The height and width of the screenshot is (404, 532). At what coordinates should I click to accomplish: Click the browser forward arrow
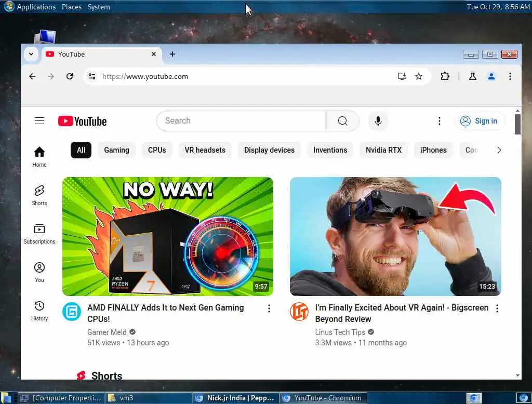tap(51, 76)
